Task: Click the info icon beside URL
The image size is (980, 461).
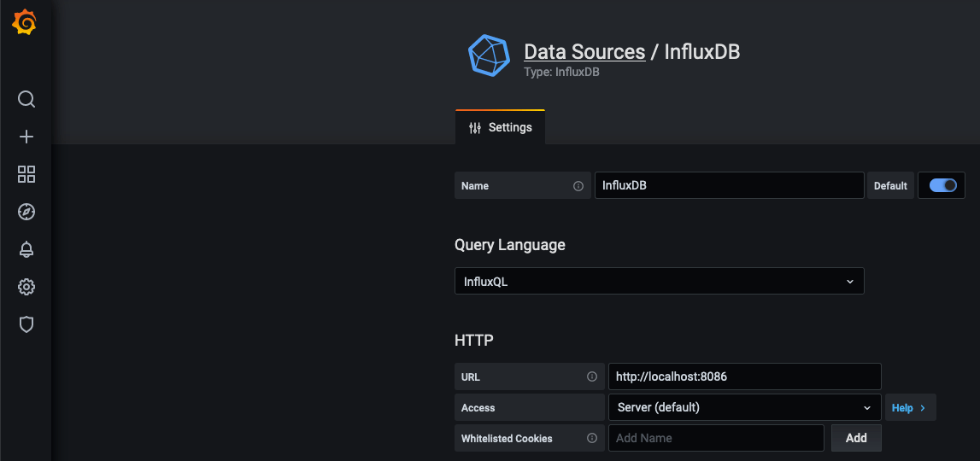Action: (x=592, y=376)
